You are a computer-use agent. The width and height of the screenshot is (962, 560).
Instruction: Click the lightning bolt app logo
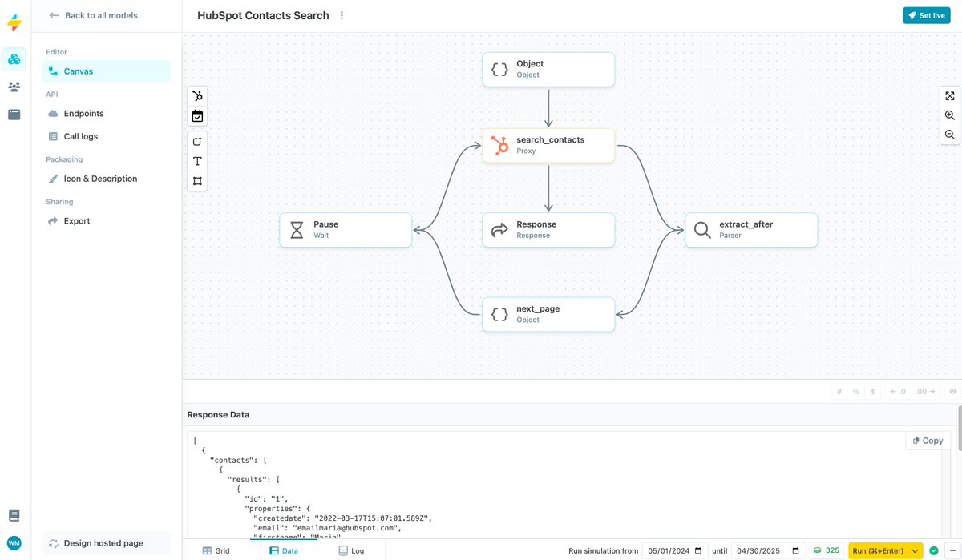pos(14,22)
